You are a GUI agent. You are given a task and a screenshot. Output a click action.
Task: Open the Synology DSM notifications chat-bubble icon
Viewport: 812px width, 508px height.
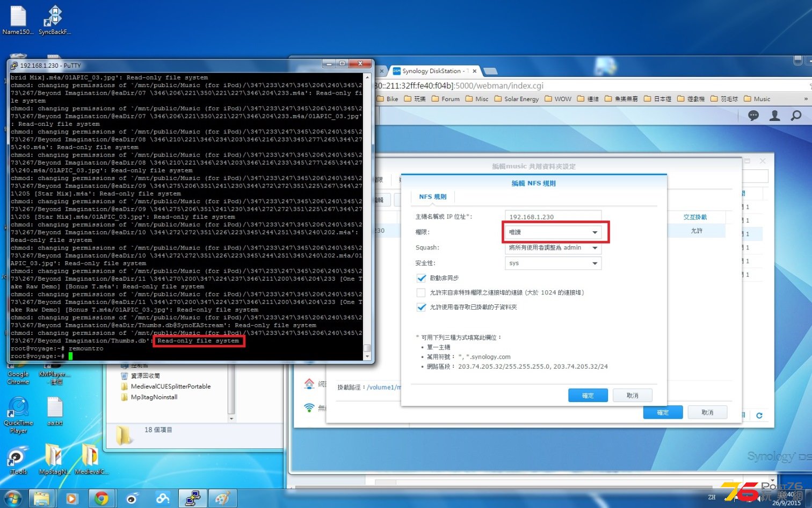click(x=753, y=116)
